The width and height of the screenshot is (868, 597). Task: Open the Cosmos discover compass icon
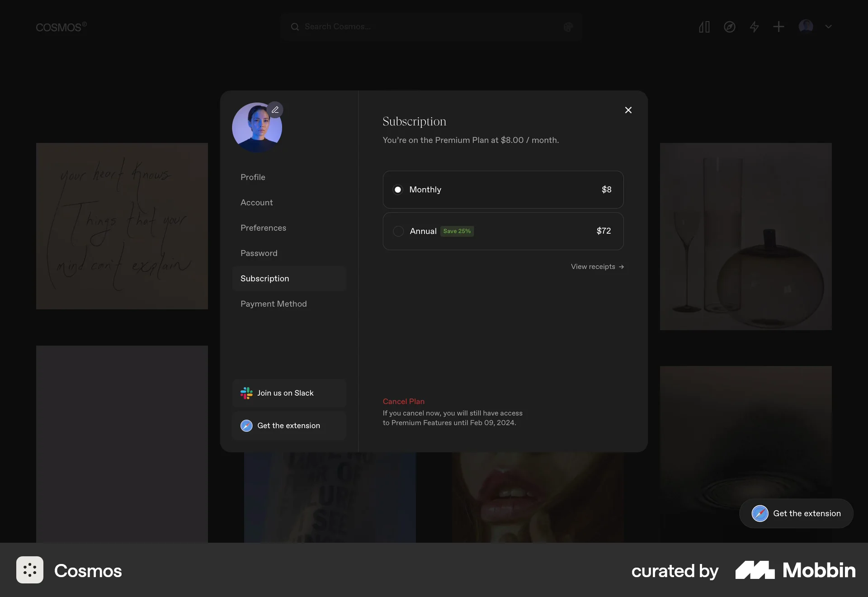729,27
